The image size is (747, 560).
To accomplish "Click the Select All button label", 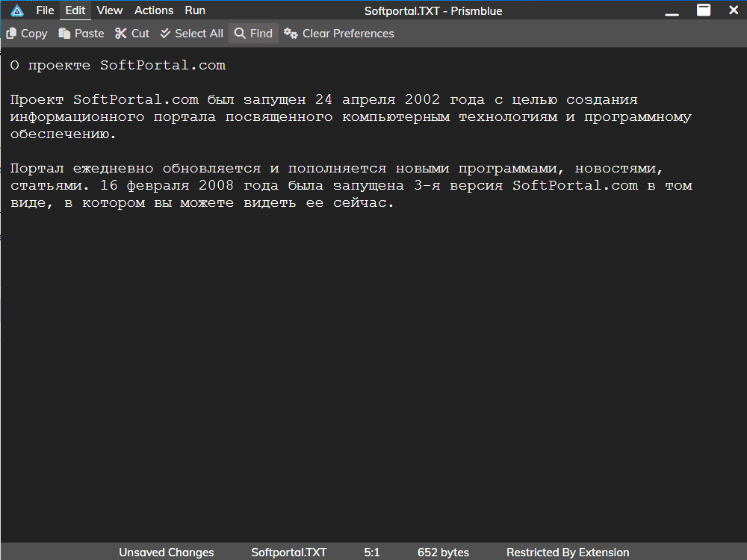I will click(x=199, y=34).
